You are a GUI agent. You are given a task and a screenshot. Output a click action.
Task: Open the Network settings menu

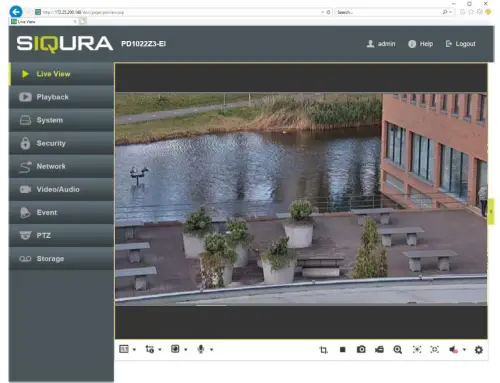pos(62,166)
